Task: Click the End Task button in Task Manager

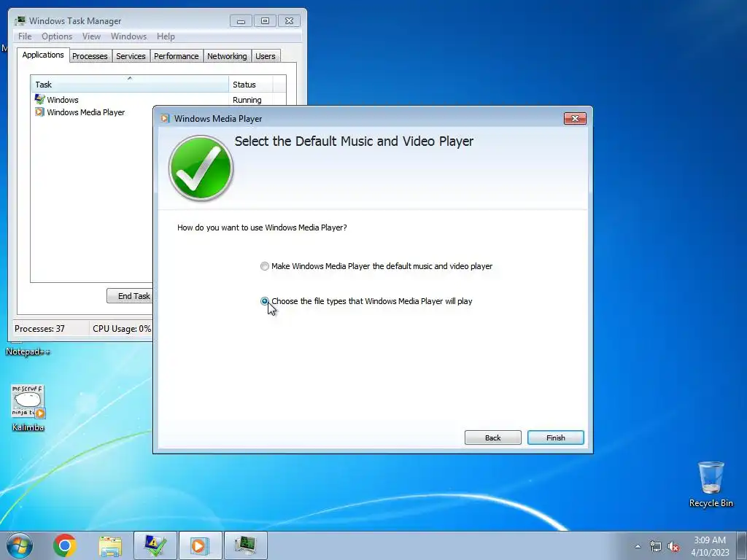Action: [x=130, y=296]
